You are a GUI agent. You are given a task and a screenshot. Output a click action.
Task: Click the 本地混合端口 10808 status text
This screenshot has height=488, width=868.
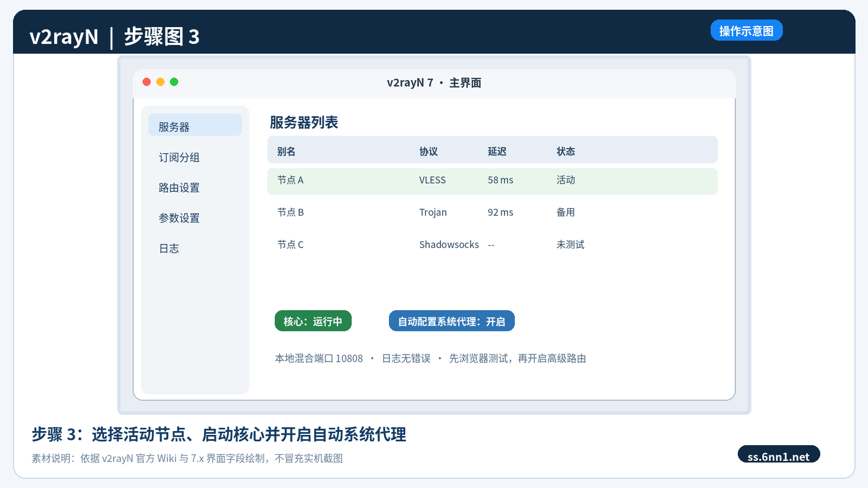319,358
